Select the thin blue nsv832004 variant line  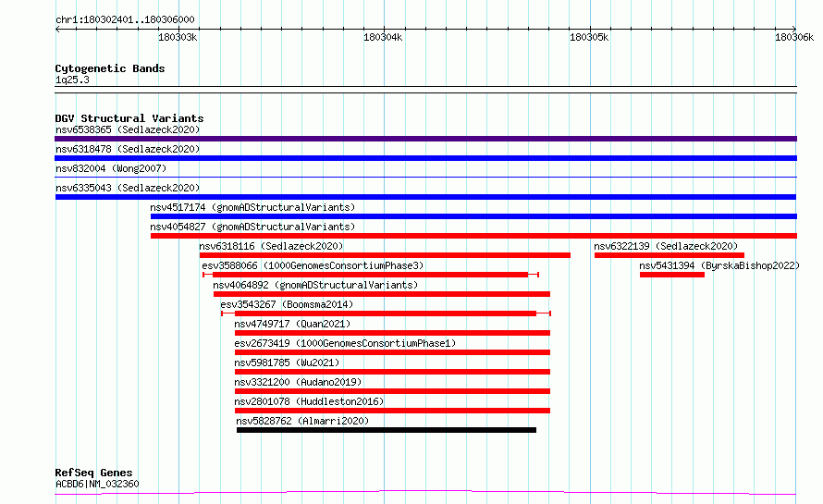tap(425, 178)
